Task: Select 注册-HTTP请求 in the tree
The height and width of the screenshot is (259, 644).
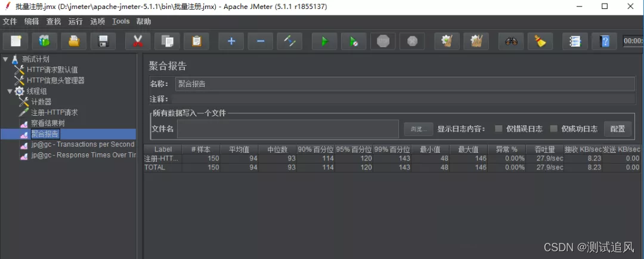Action: coord(55,112)
